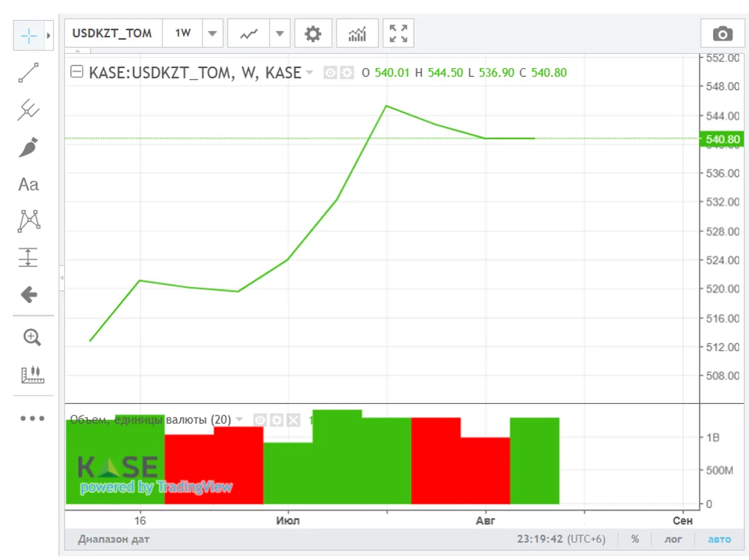The height and width of the screenshot is (560, 749).
Task: Click the zoom in magnifier tool
Action: (31, 337)
